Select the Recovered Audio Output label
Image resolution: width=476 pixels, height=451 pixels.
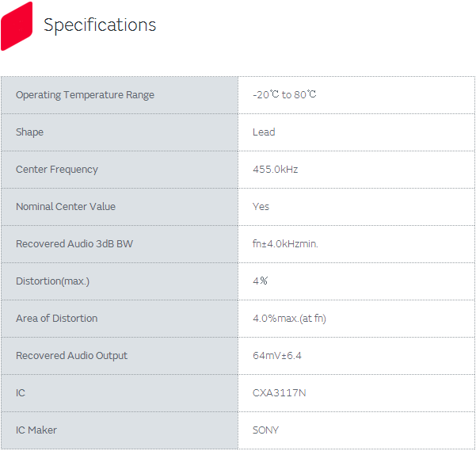tap(71, 356)
